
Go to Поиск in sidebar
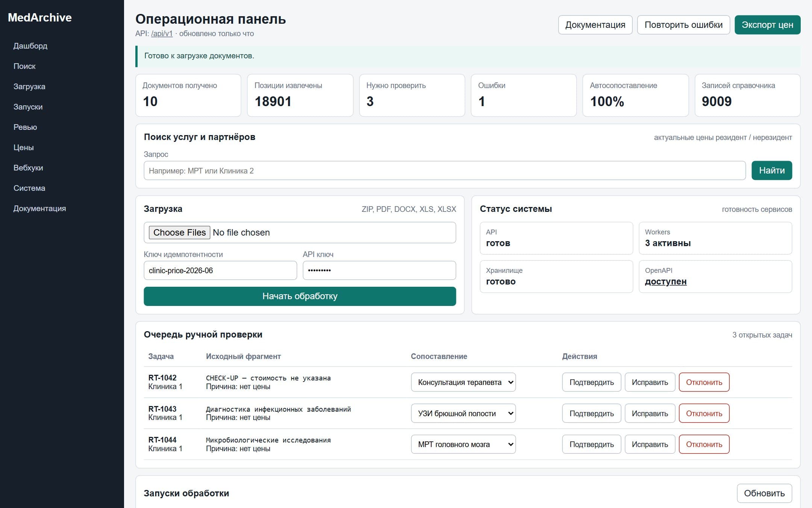tap(24, 66)
